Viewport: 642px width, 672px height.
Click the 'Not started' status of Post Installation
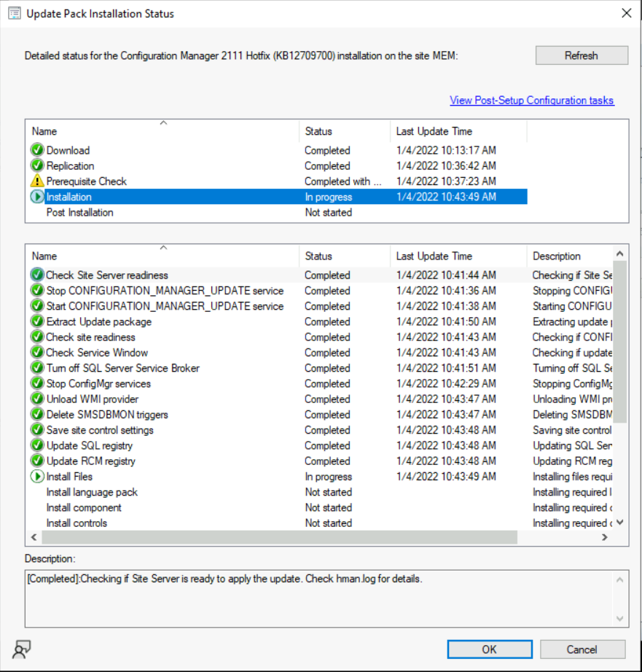[x=328, y=212]
